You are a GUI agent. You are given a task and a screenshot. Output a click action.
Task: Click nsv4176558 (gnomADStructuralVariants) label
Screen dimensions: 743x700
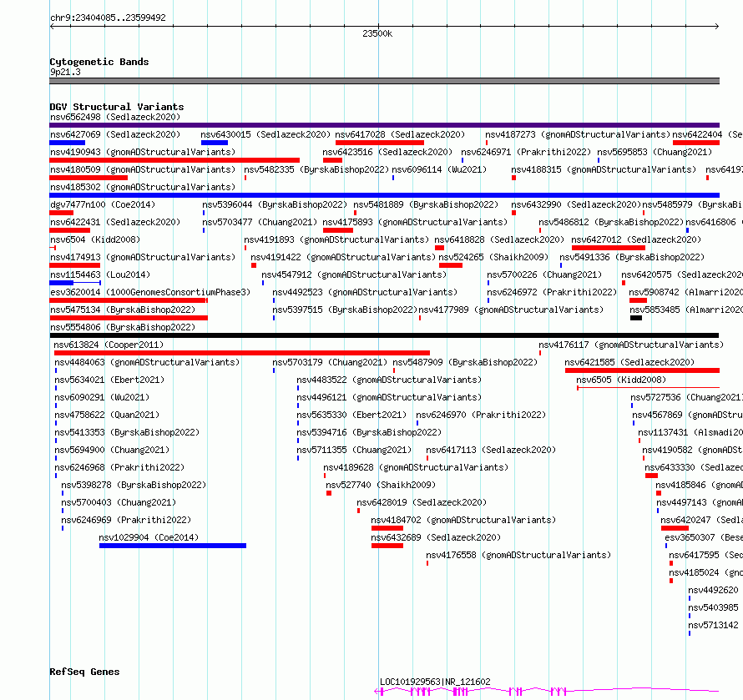click(518, 555)
